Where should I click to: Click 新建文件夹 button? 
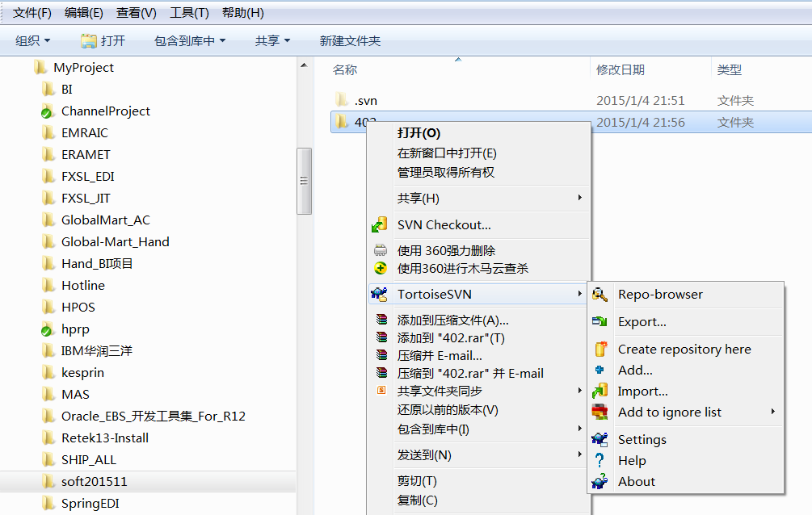350,40
